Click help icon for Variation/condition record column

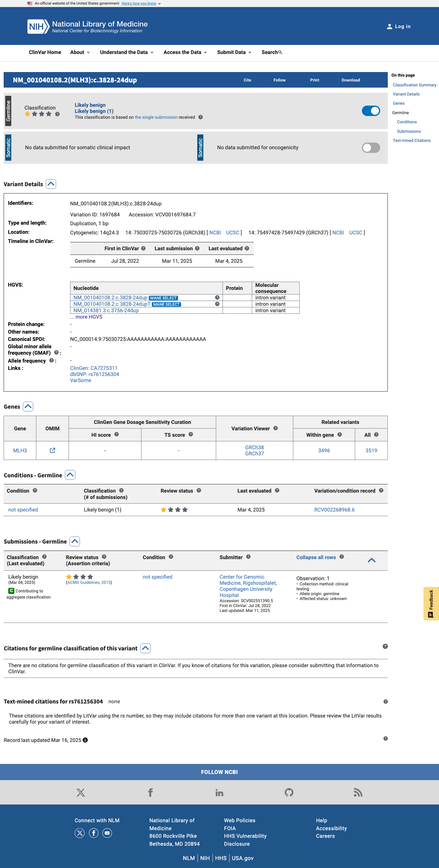tap(381, 490)
